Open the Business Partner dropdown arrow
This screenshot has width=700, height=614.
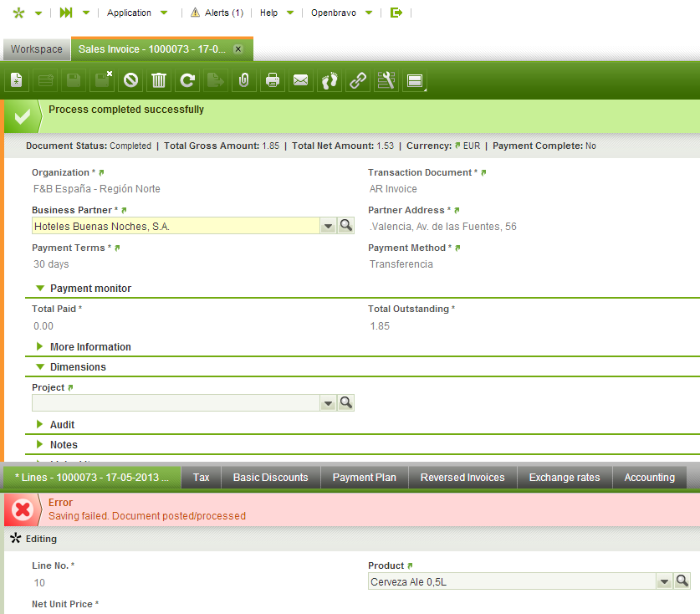328,226
